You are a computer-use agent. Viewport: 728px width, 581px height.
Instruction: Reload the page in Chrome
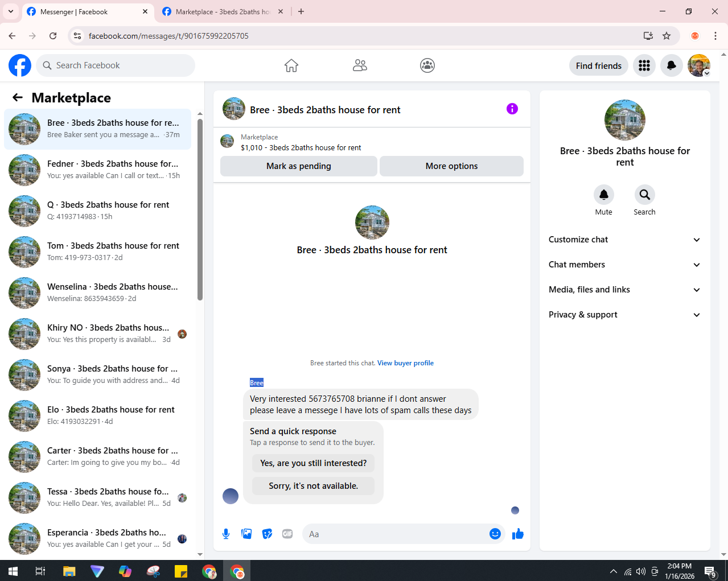[x=53, y=36]
